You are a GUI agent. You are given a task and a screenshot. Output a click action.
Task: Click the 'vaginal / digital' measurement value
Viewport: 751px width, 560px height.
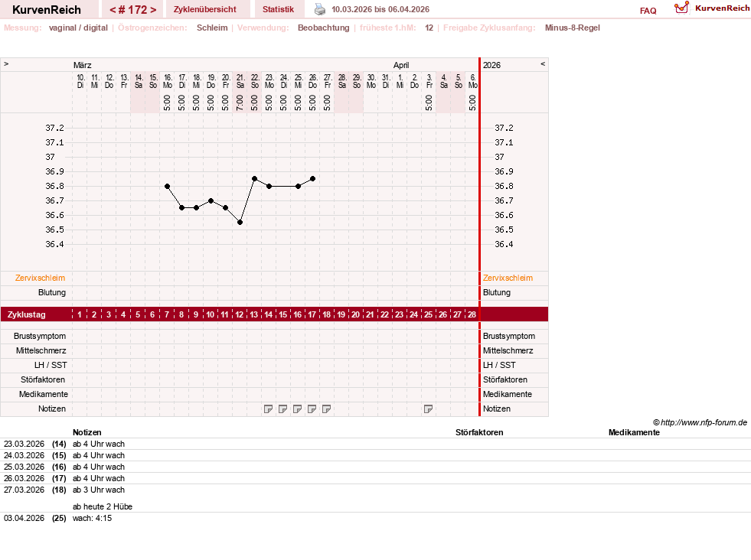(78, 28)
